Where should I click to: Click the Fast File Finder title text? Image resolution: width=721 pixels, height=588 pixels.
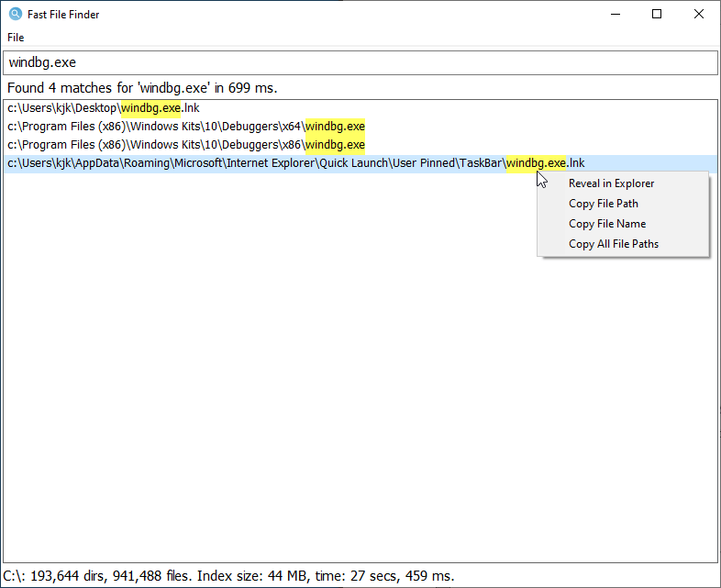coord(63,15)
